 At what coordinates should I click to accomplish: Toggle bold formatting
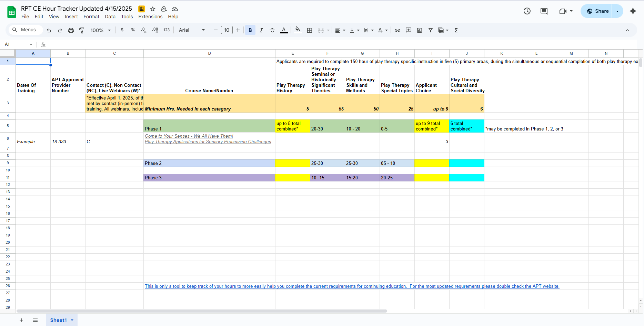coord(250,30)
